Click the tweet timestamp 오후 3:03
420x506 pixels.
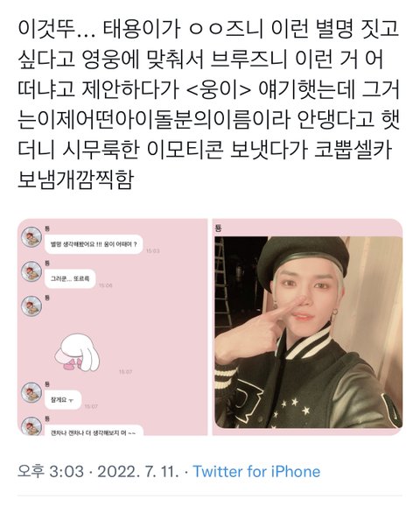click(51, 472)
